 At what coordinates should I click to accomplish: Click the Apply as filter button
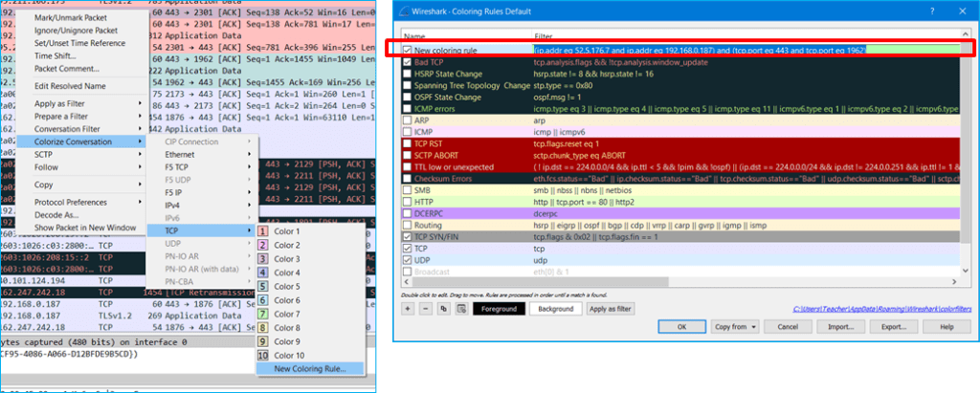(610, 309)
